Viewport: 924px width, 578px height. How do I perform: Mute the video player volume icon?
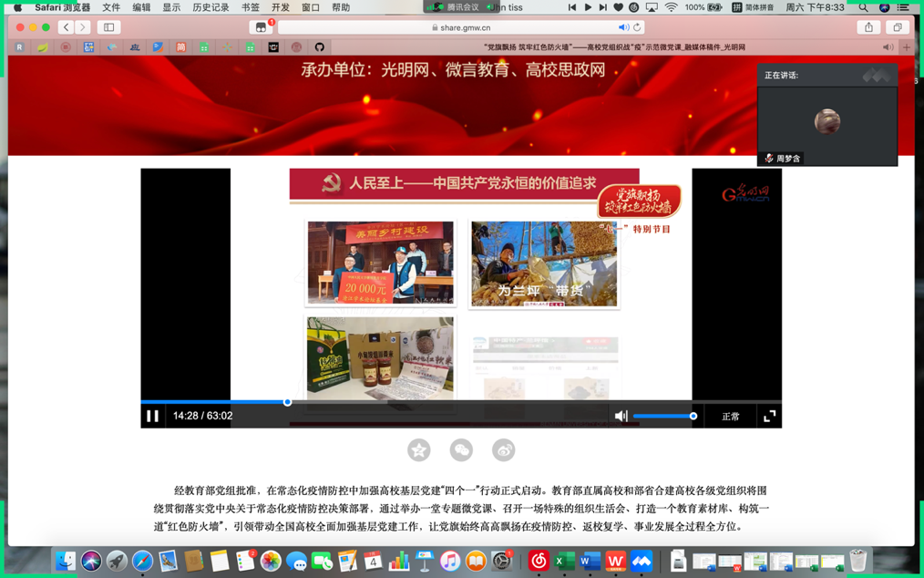pyautogui.click(x=621, y=416)
